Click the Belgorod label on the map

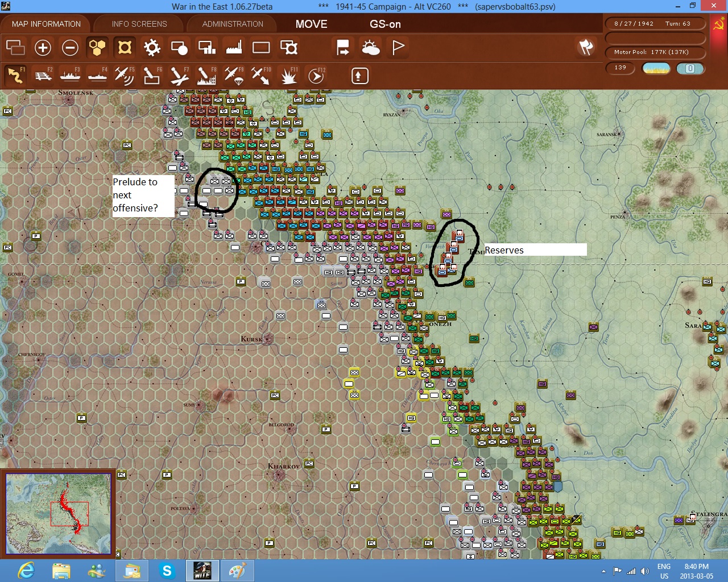[x=281, y=425]
